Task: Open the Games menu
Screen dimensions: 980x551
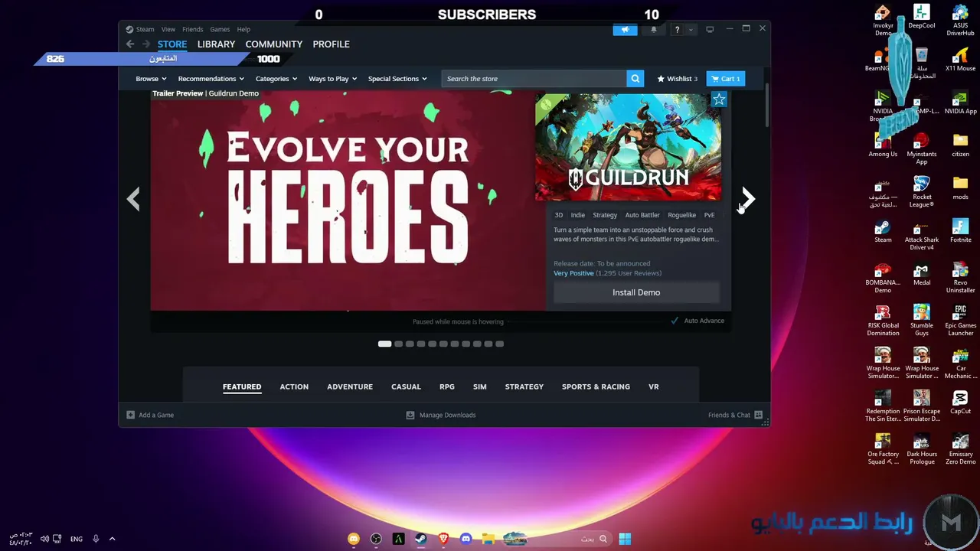Action: [x=220, y=29]
